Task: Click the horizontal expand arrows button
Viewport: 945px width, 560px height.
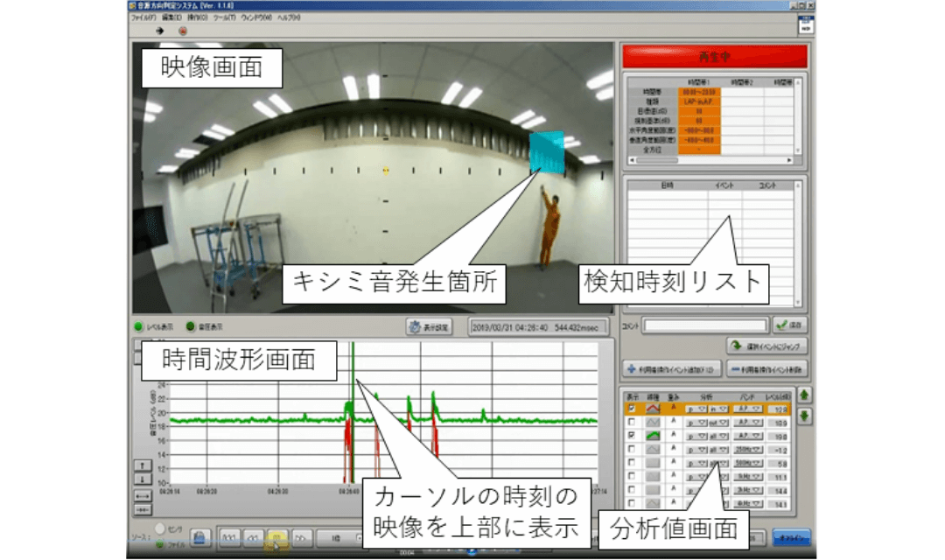Action: tap(143, 495)
